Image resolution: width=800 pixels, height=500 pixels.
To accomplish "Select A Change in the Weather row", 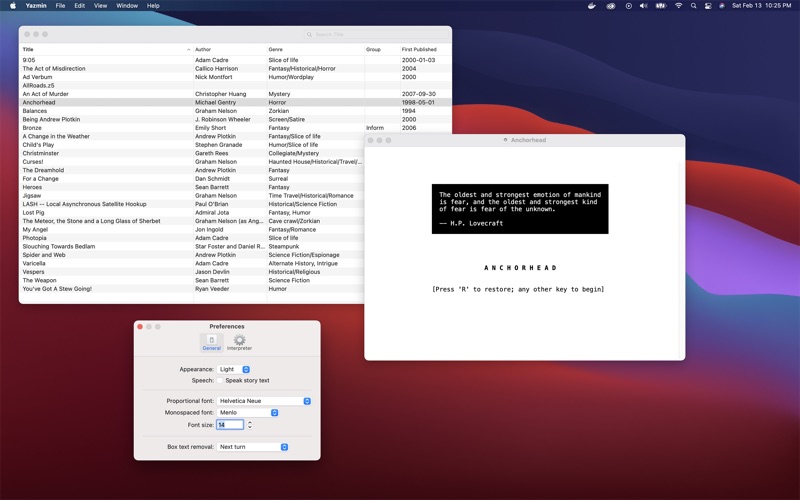I will click(192, 136).
